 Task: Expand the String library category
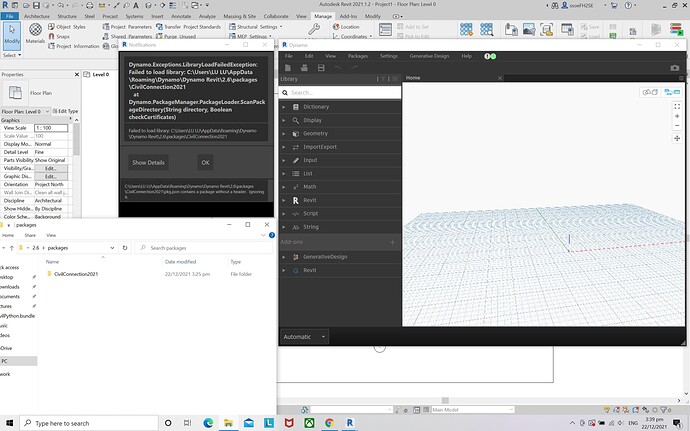[x=340, y=227]
